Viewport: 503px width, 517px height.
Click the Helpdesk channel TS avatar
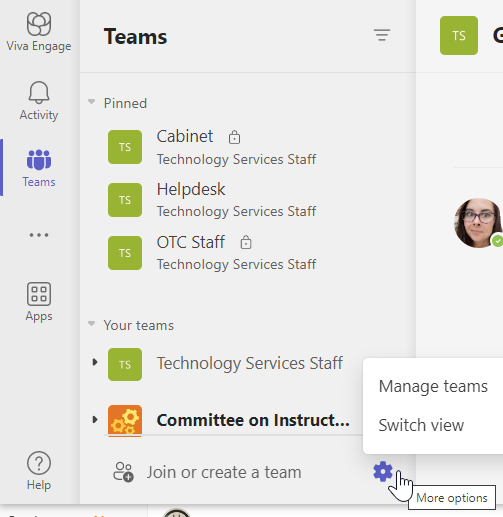point(125,200)
